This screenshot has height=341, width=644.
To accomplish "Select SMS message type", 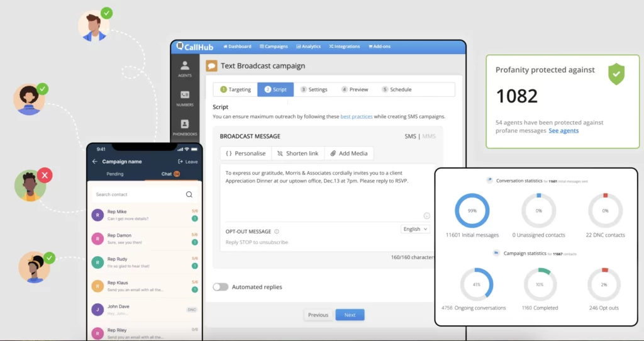I will [410, 137].
